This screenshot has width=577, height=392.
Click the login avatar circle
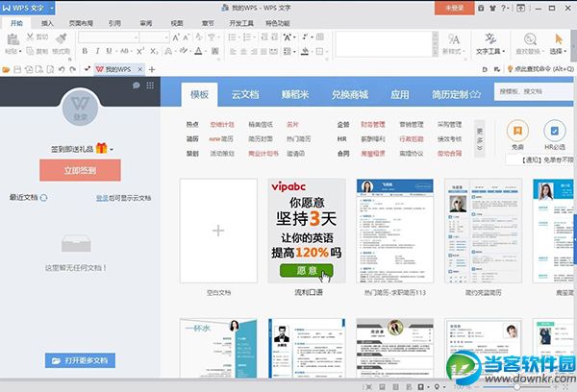80,108
